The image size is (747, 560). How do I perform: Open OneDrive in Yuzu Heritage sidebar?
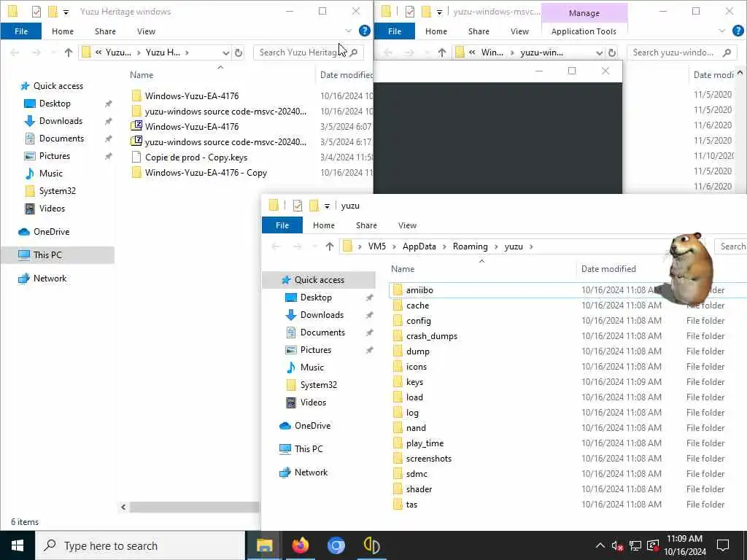pyautogui.click(x=52, y=231)
